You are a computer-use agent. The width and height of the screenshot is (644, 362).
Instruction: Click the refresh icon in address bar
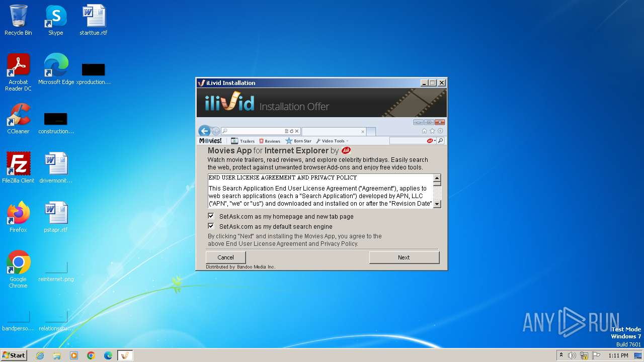291,131
